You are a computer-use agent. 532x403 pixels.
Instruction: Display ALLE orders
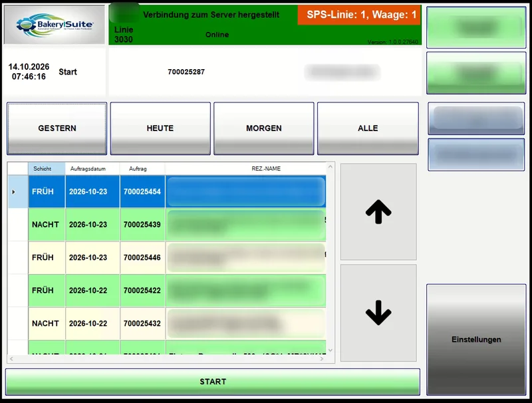click(x=368, y=128)
